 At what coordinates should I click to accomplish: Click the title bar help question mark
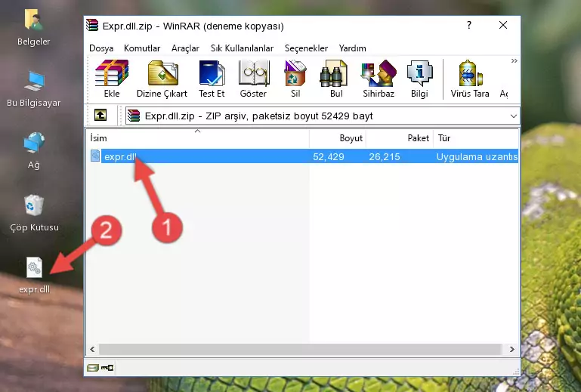469,25
